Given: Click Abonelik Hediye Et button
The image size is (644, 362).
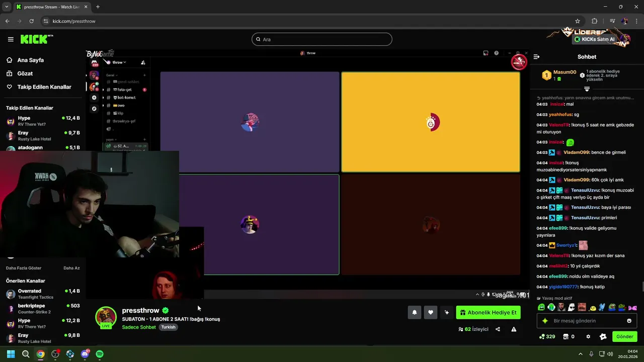Looking at the screenshot, I should pyautogui.click(x=488, y=313).
